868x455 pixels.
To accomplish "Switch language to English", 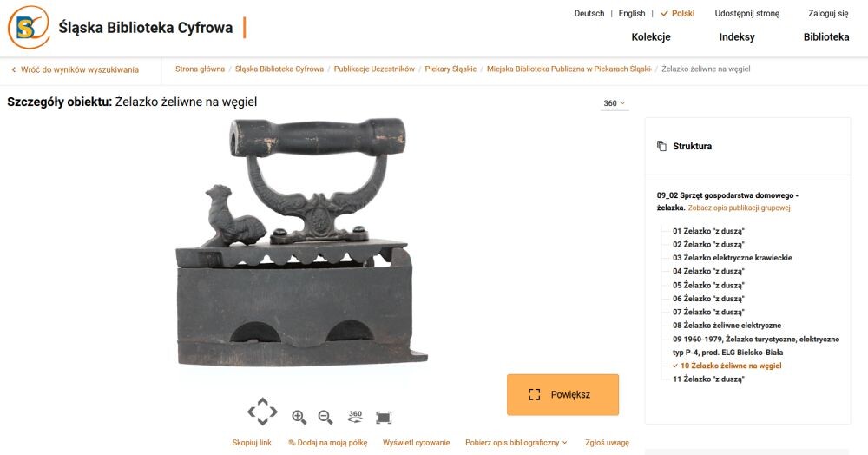I will pos(632,13).
